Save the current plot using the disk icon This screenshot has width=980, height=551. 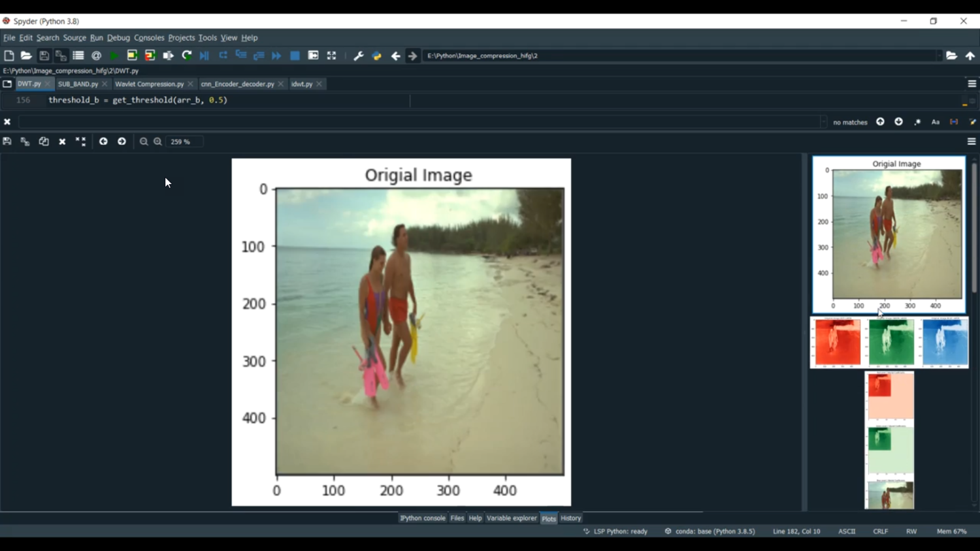pyautogui.click(x=7, y=141)
